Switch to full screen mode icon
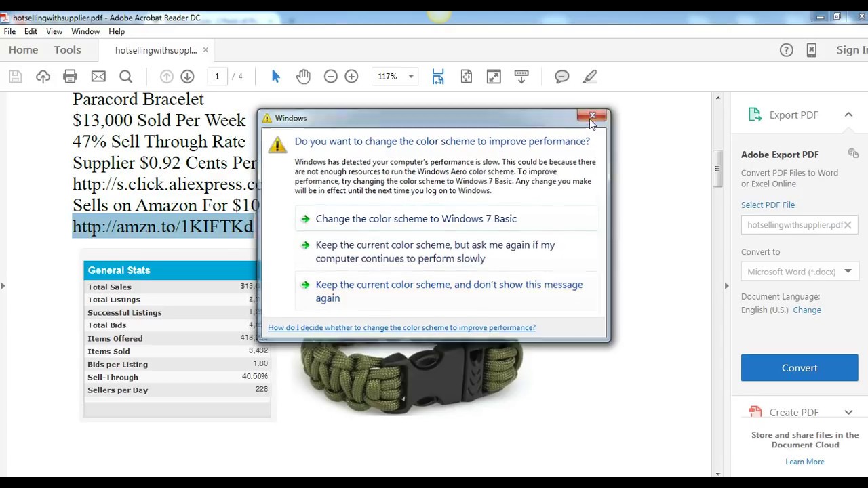The width and height of the screenshot is (868, 488). 494,77
